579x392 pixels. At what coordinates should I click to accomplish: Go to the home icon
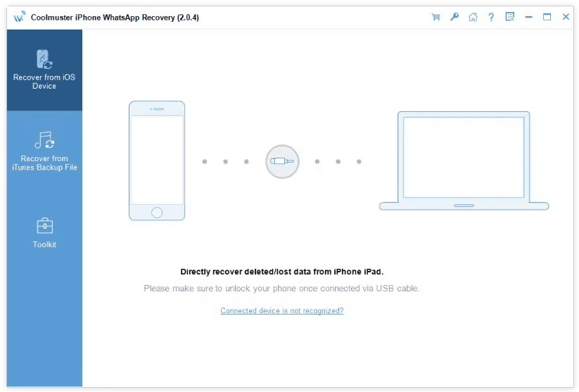pos(473,17)
